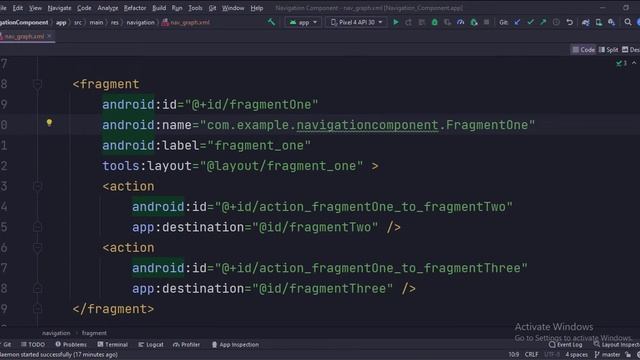The height and width of the screenshot is (360, 640).
Task: Click Sync Project with Gradle Files icon
Action: (586, 22)
